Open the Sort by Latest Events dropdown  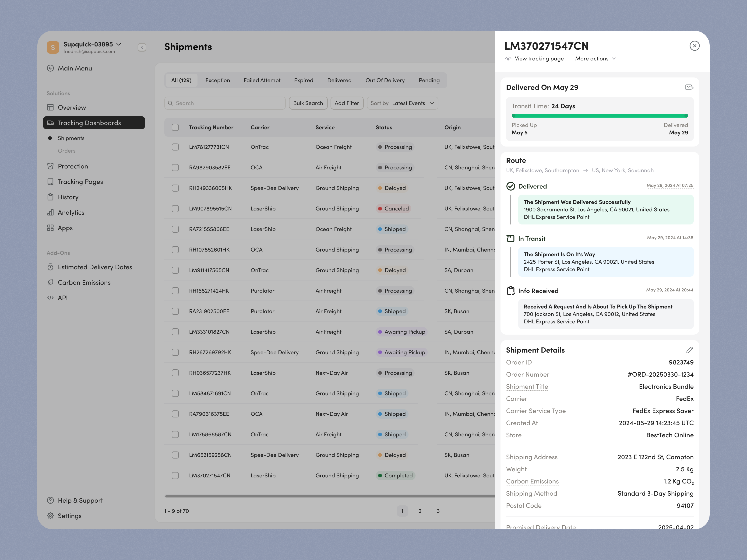coord(402,103)
